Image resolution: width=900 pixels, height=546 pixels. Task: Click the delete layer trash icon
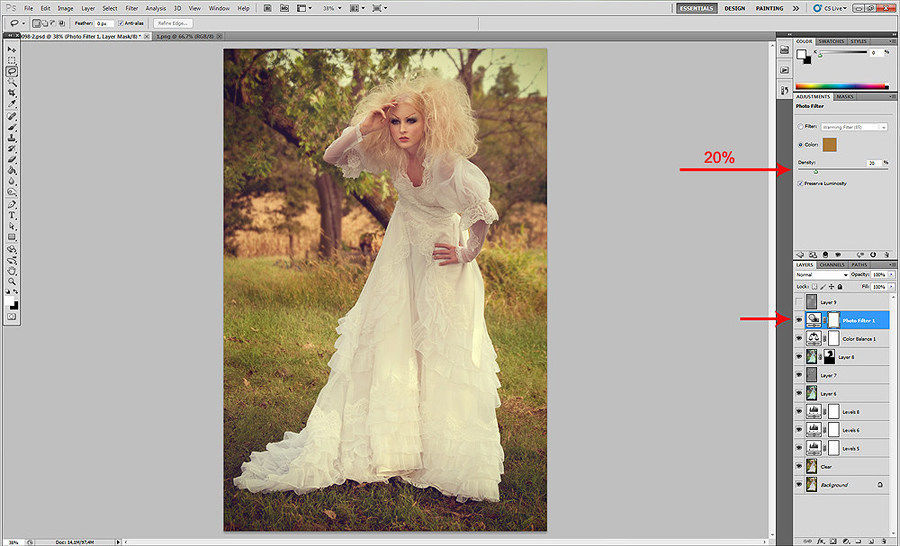tap(884, 541)
